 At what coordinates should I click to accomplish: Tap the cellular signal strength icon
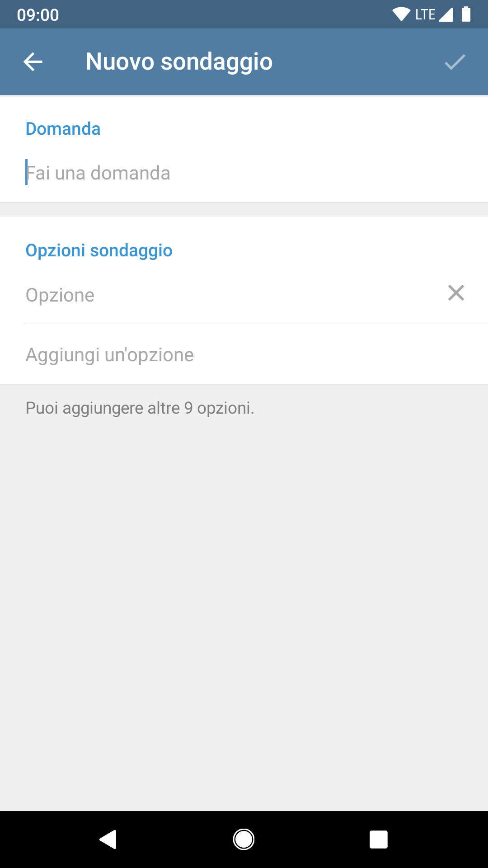[446, 14]
